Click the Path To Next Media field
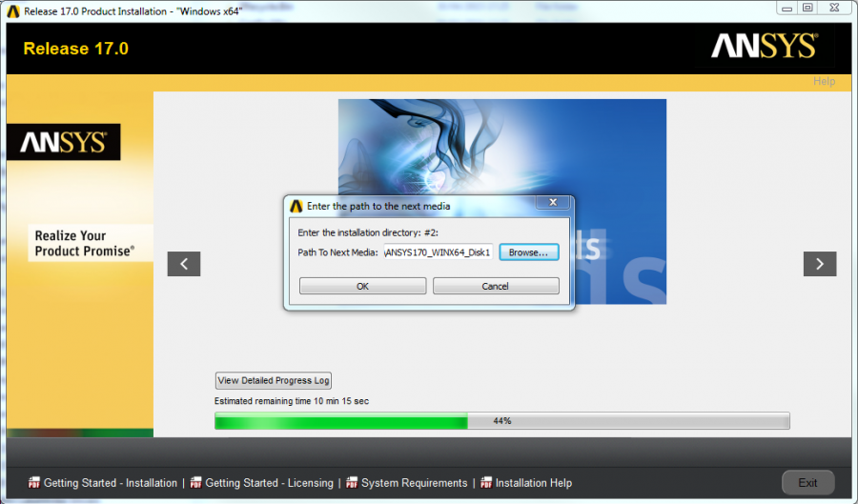The height and width of the screenshot is (504, 858). pos(439,252)
